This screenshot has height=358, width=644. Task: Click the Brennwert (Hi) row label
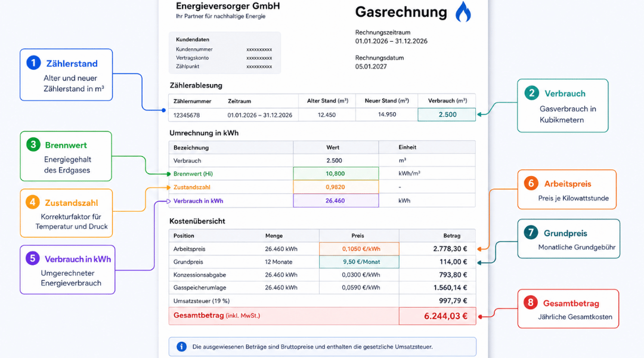click(193, 174)
